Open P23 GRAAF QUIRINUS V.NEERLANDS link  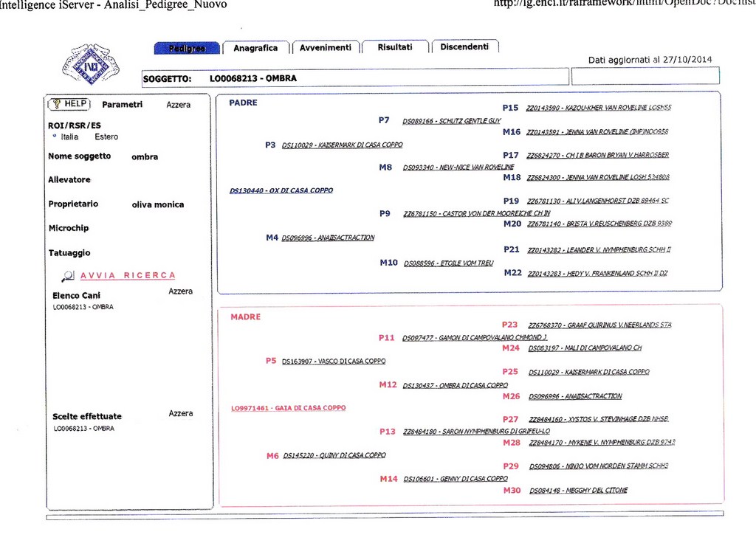(599, 325)
